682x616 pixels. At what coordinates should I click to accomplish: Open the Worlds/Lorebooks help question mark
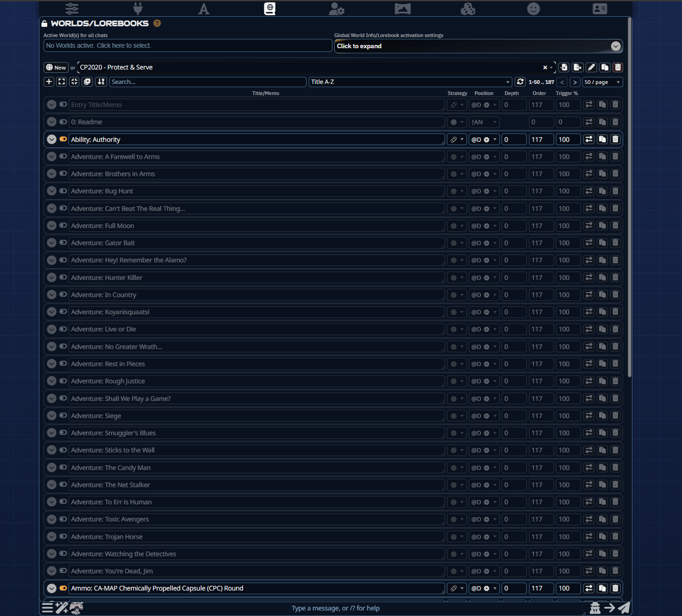[157, 23]
